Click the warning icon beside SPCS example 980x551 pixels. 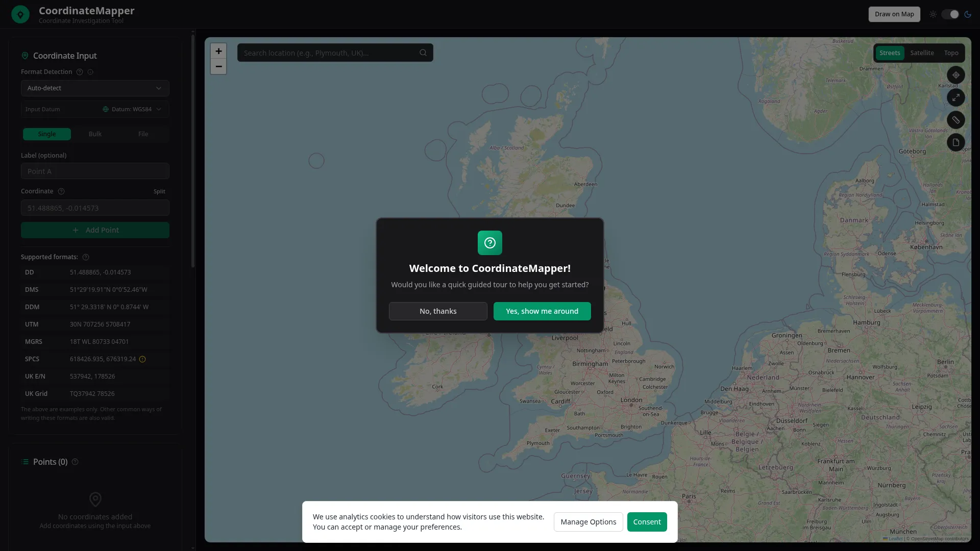coord(142,359)
